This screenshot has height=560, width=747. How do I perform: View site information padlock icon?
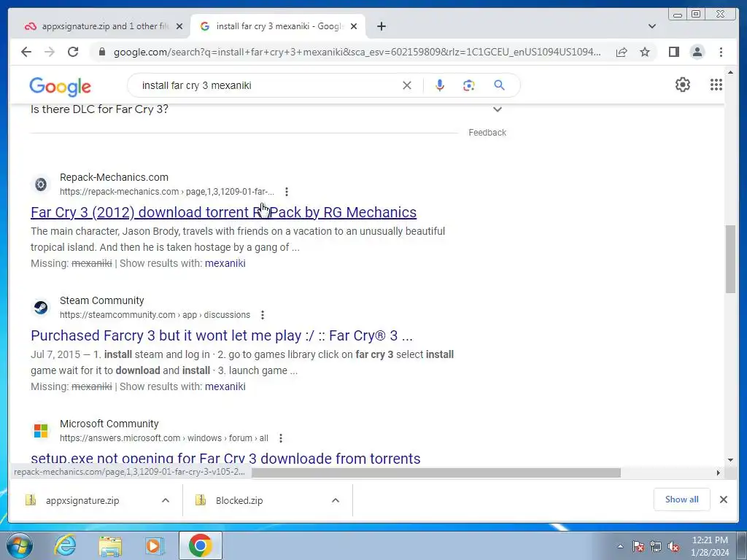click(101, 52)
